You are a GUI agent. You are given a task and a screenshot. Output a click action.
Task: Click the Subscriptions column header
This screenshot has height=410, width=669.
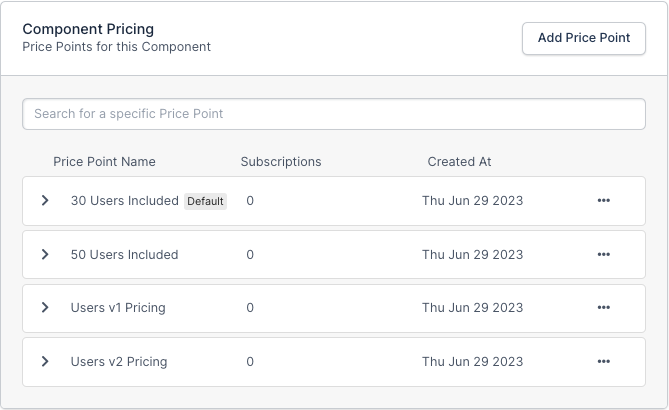281,162
